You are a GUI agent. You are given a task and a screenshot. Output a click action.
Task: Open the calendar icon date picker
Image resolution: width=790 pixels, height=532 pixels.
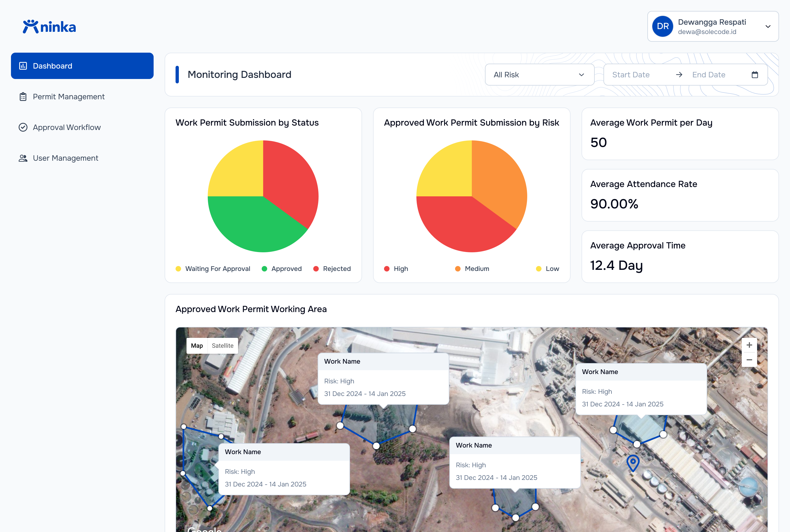point(755,75)
